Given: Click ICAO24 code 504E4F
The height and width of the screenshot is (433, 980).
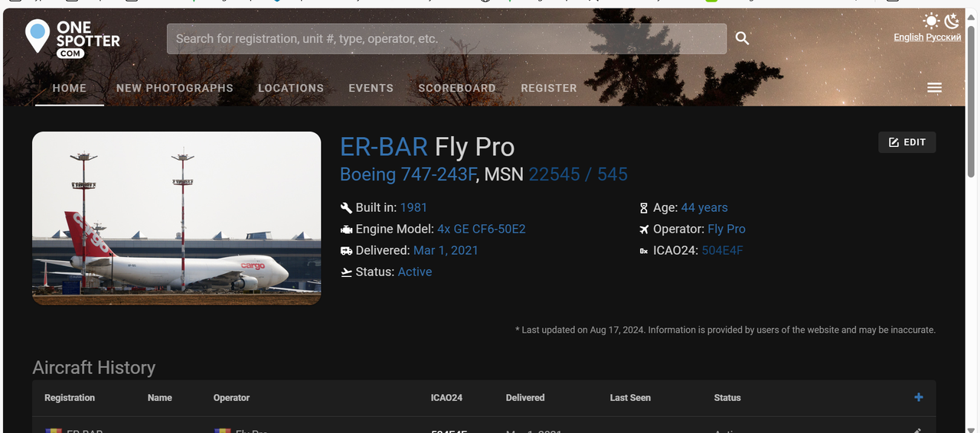Looking at the screenshot, I should [x=723, y=250].
